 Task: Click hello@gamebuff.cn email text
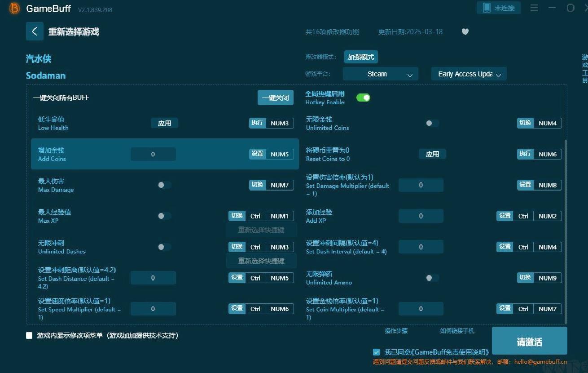point(540,362)
